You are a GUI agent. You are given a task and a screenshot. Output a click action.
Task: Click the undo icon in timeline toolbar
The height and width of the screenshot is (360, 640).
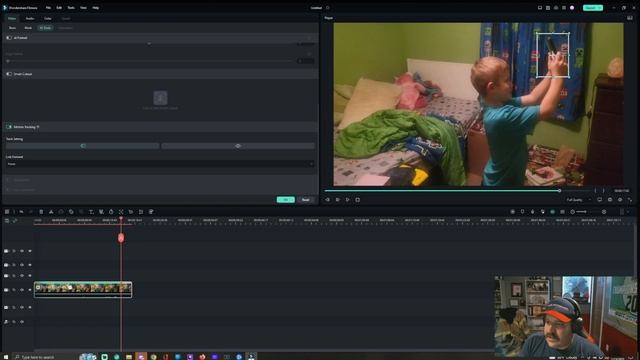pyautogui.click(x=21, y=212)
